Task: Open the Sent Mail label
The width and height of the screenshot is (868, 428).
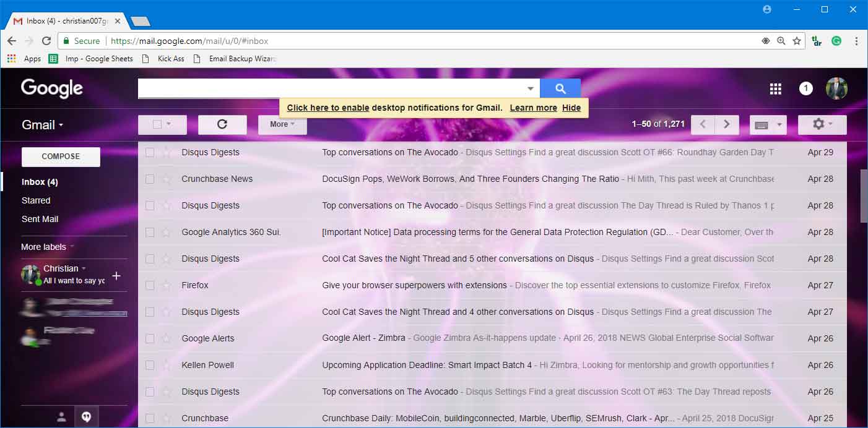Action: pos(40,219)
